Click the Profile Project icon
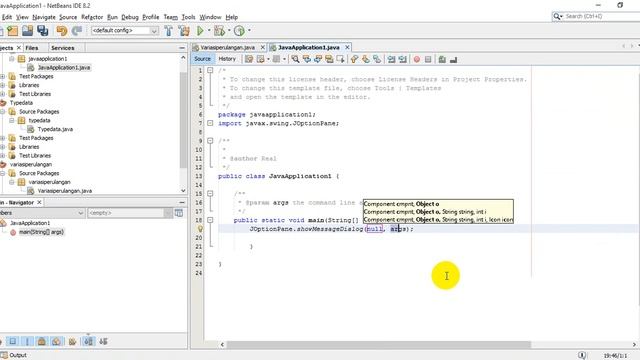The height and width of the screenshot is (360, 640). 239,31
